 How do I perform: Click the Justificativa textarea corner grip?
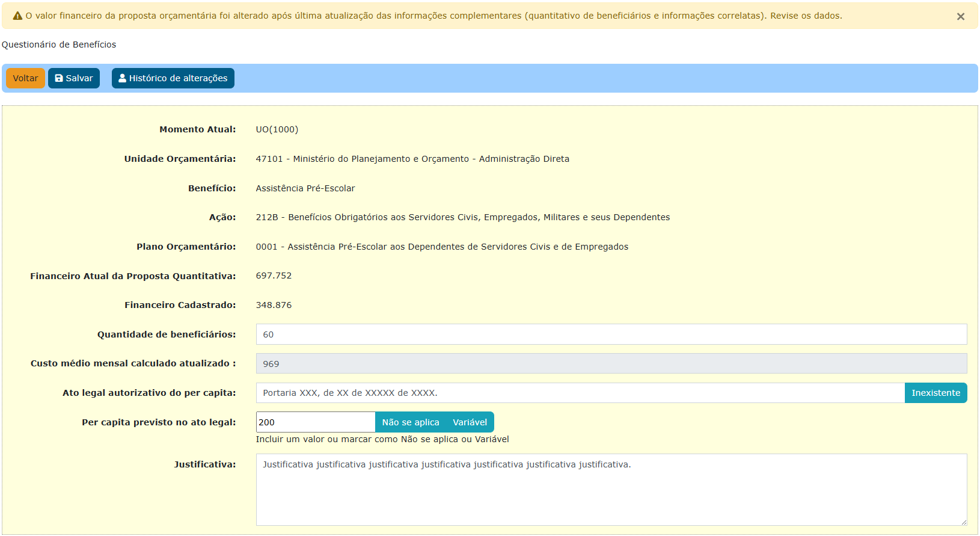[x=963, y=522]
